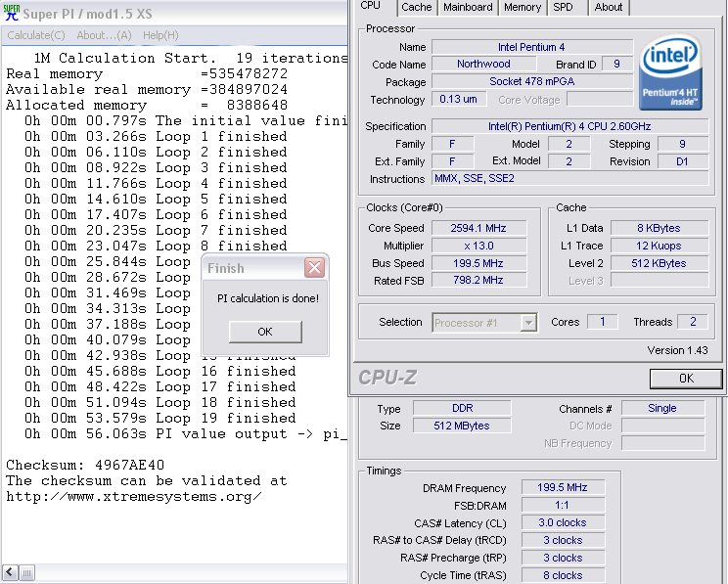Switch to the CPU tab in CPU-Z
Image resolution: width=728 pixels, height=584 pixels.
(371, 6)
